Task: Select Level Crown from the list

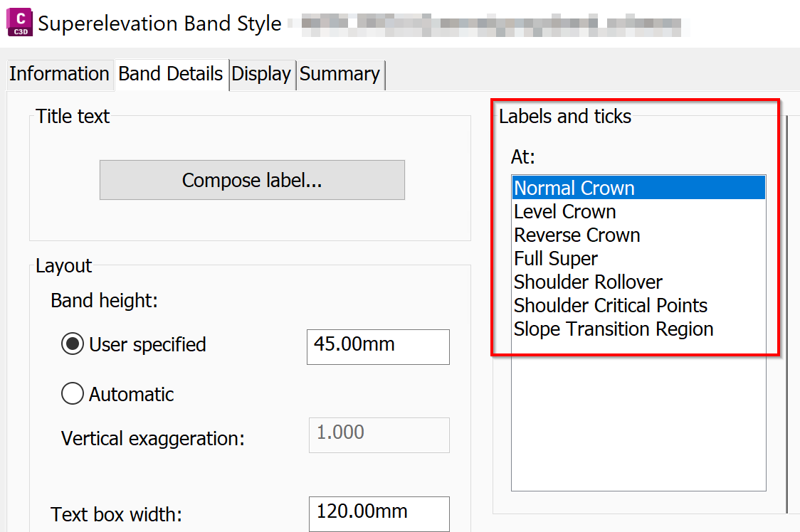Action: click(564, 211)
